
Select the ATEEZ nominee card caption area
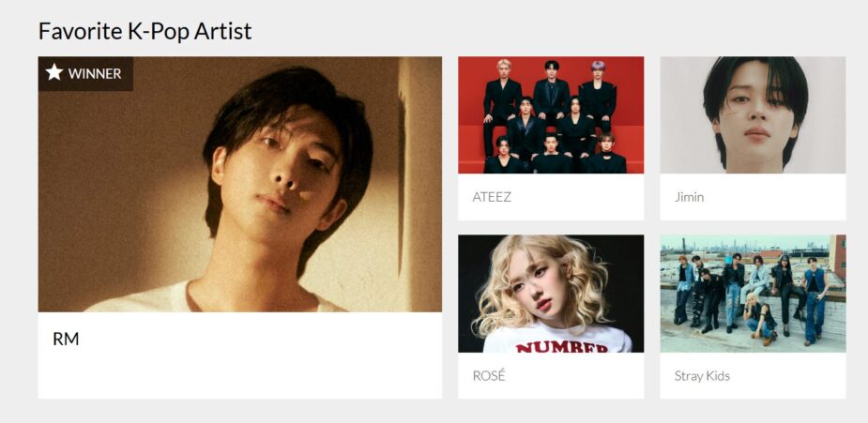[551, 197]
